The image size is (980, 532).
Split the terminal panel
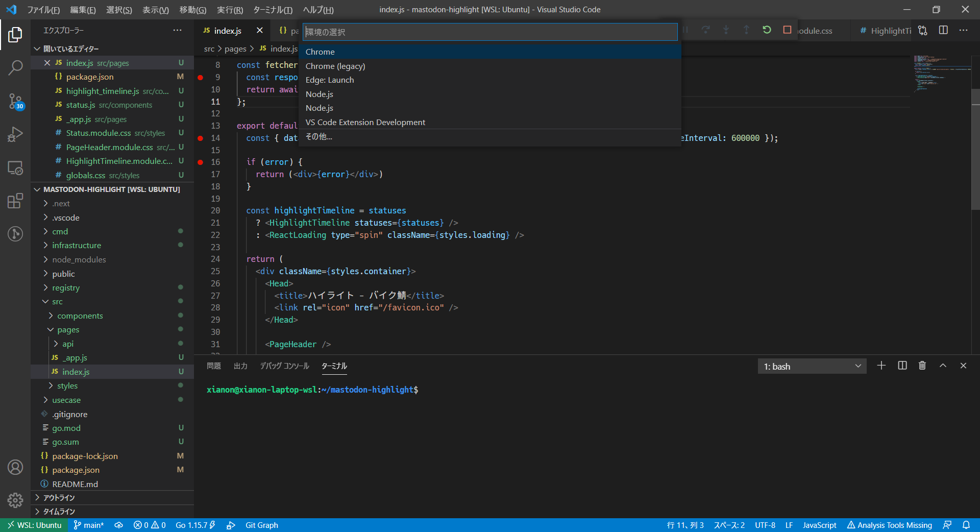click(x=902, y=366)
